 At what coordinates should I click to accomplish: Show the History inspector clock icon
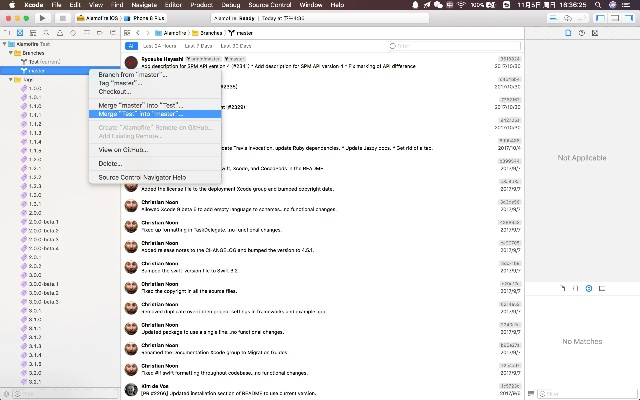582,33
